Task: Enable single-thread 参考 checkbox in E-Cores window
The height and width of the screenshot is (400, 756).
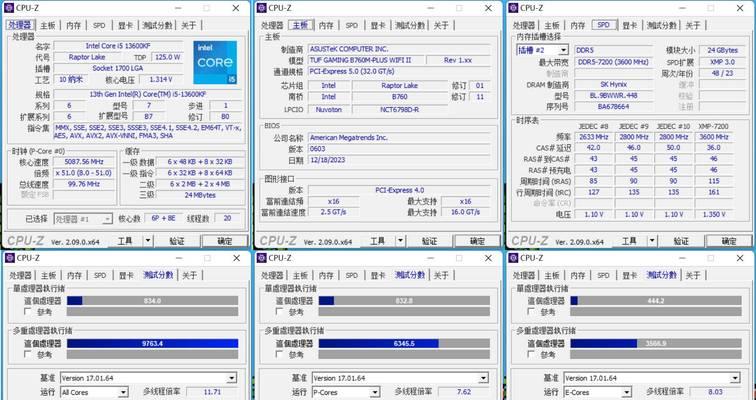Action: (x=531, y=312)
